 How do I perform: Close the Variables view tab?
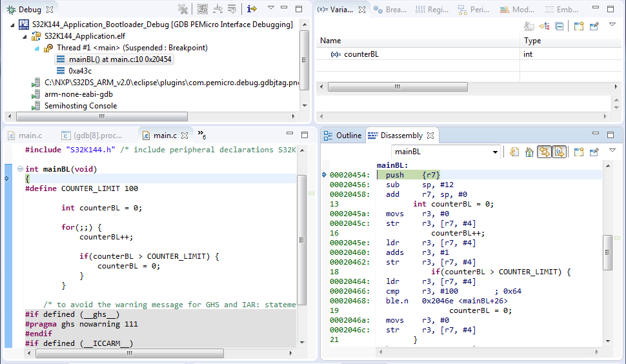[x=361, y=10]
